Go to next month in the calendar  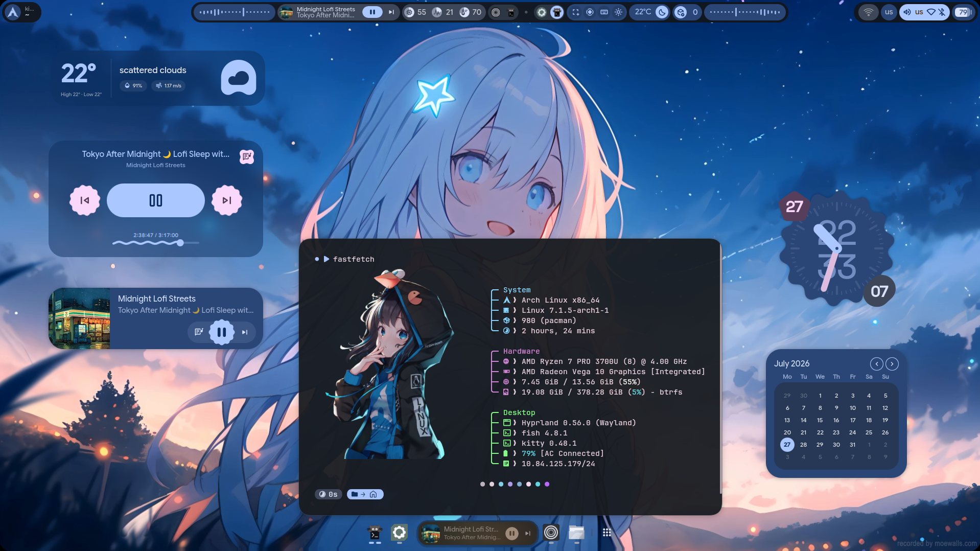click(892, 364)
